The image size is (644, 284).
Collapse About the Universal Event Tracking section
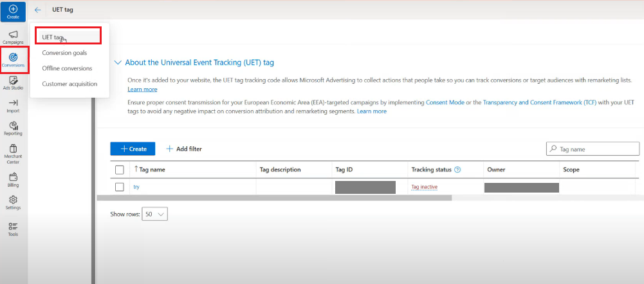click(118, 62)
